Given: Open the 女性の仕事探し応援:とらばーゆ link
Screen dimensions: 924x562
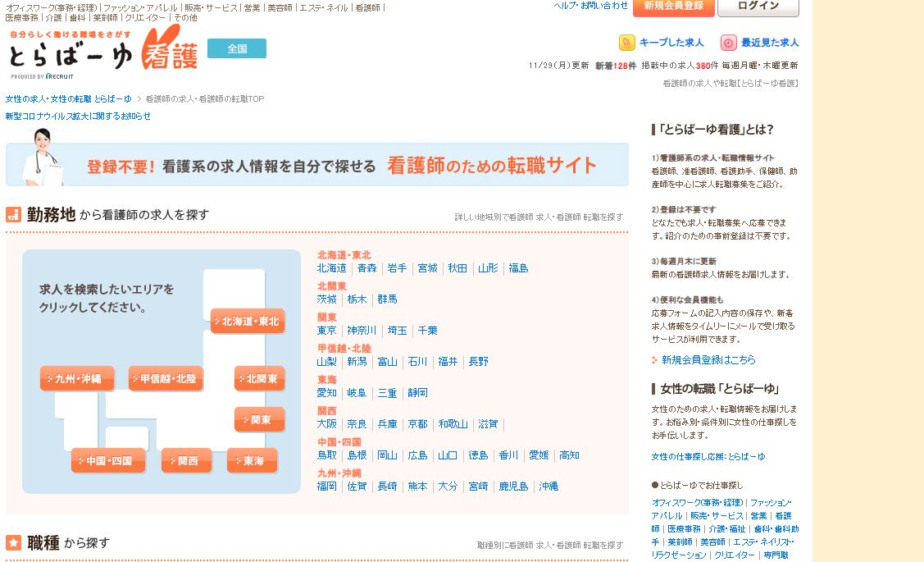Looking at the screenshot, I should [708, 456].
